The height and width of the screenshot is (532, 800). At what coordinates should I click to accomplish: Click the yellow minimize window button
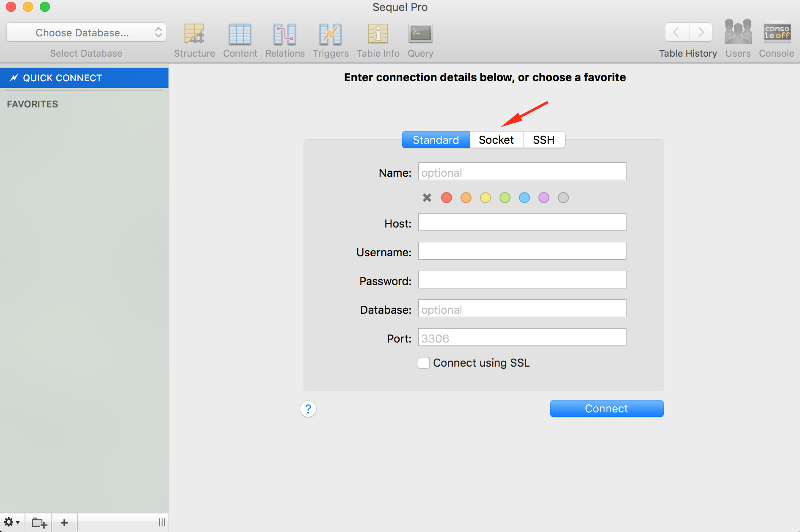[x=28, y=7]
